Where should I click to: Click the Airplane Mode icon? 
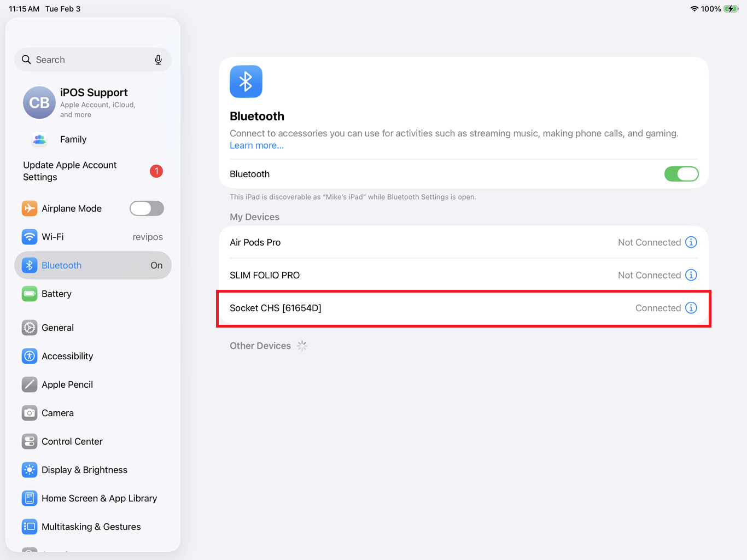30,208
